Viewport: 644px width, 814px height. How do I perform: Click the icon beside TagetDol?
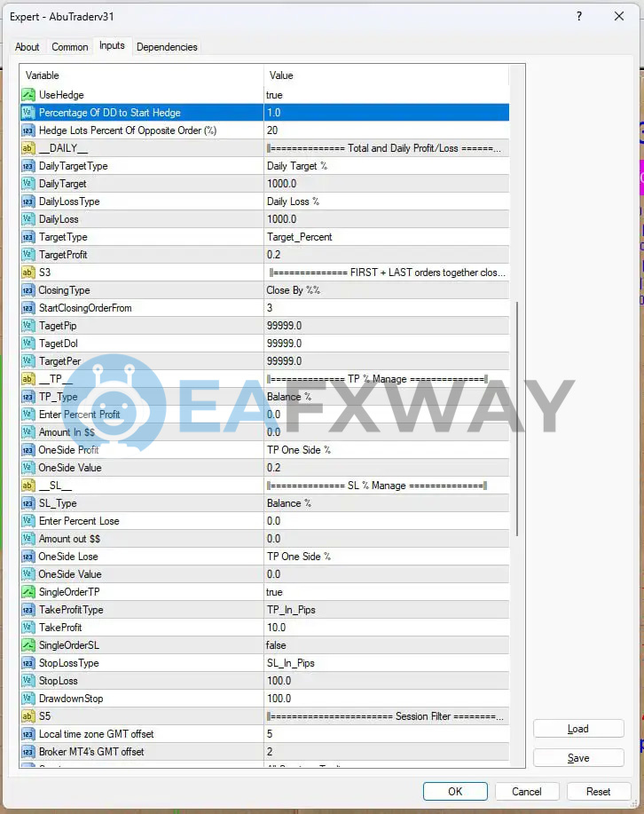click(28, 344)
